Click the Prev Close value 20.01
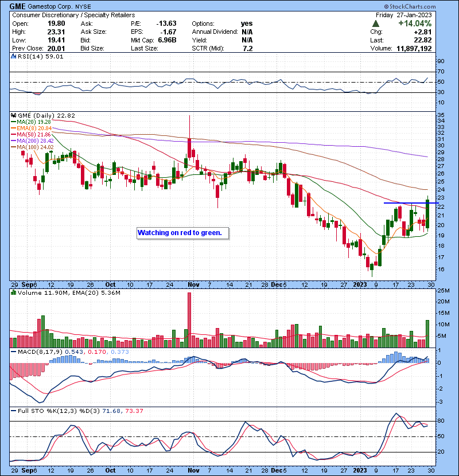 56,48
